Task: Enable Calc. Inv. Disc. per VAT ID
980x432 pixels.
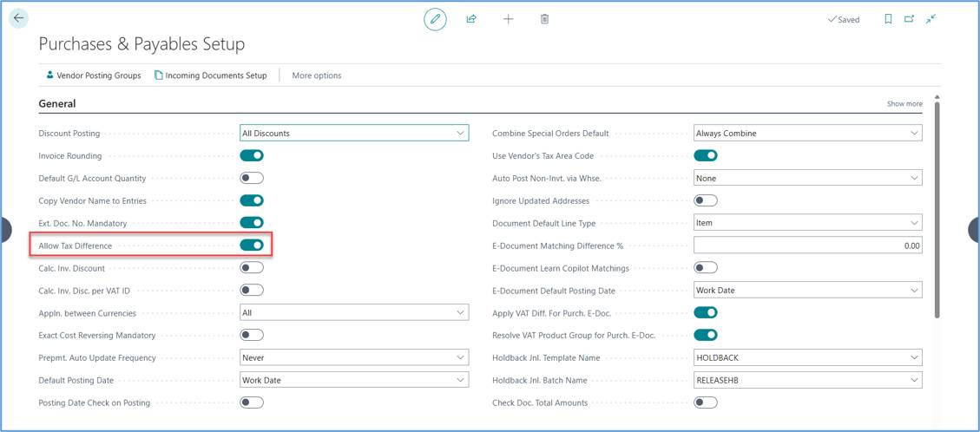Action: (252, 291)
